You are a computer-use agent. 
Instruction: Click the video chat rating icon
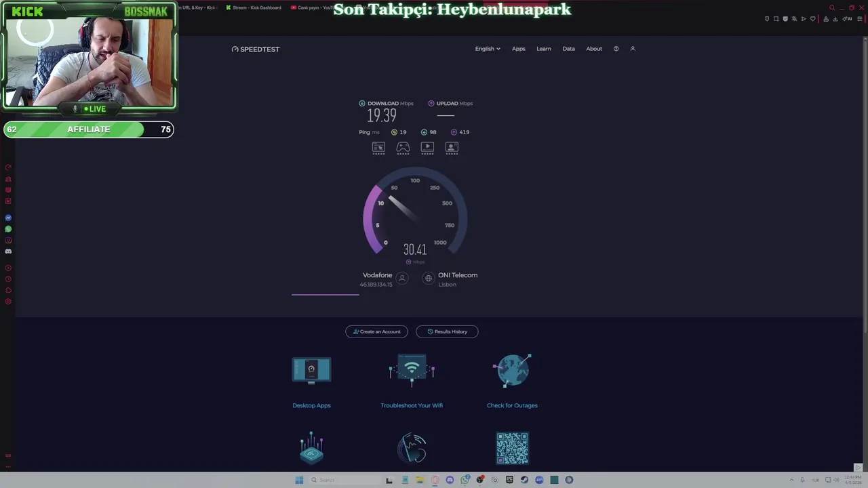click(452, 147)
